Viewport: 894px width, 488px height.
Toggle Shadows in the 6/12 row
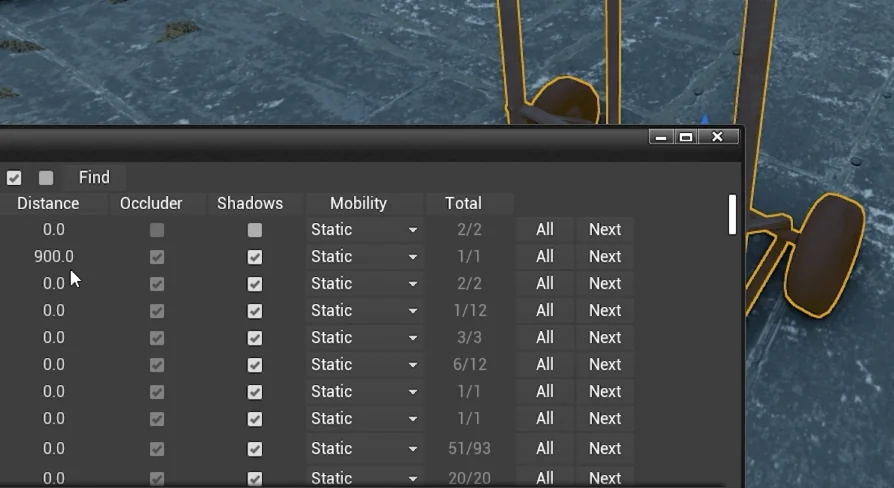pos(255,365)
